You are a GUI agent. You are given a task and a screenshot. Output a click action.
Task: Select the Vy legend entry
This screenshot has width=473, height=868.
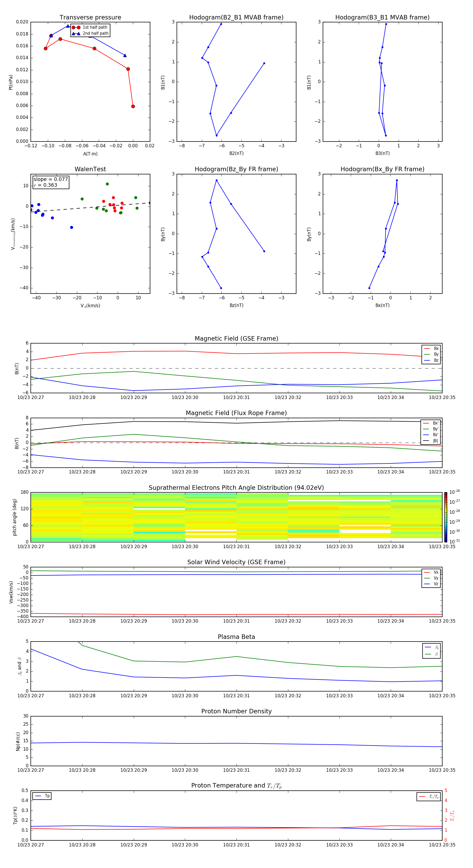coord(431,578)
